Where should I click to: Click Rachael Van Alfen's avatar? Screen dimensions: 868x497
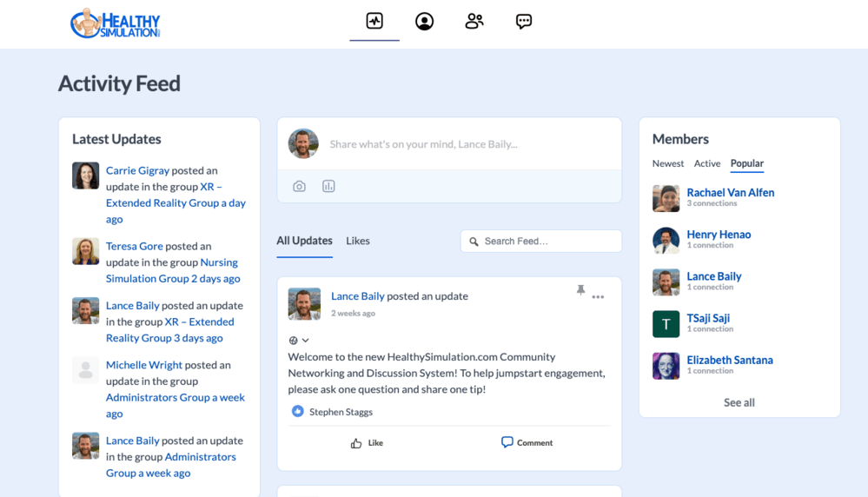point(666,198)
